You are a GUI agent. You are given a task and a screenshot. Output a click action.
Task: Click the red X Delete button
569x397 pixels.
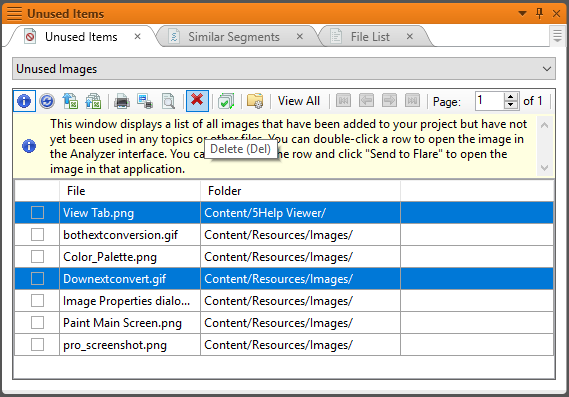[x=197, y=101]
